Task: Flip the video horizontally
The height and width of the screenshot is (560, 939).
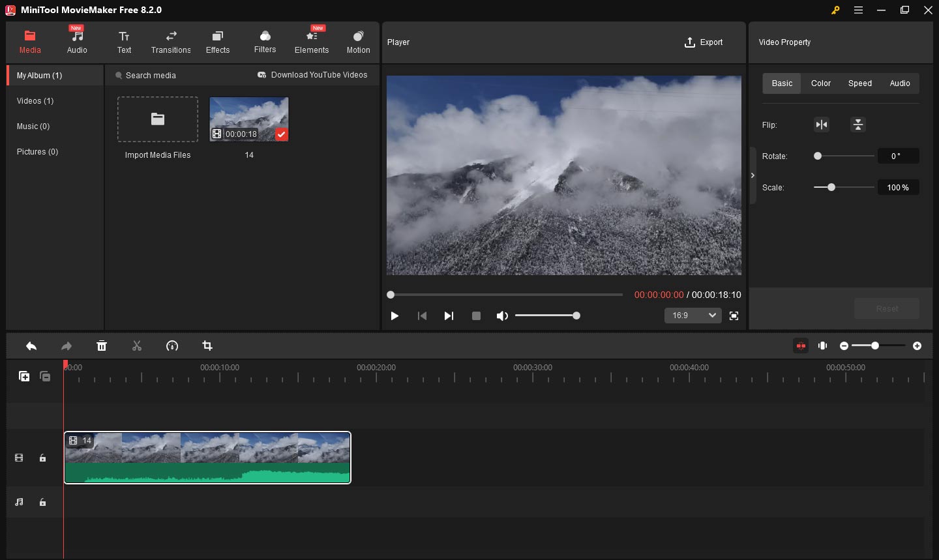Action: 822,125
